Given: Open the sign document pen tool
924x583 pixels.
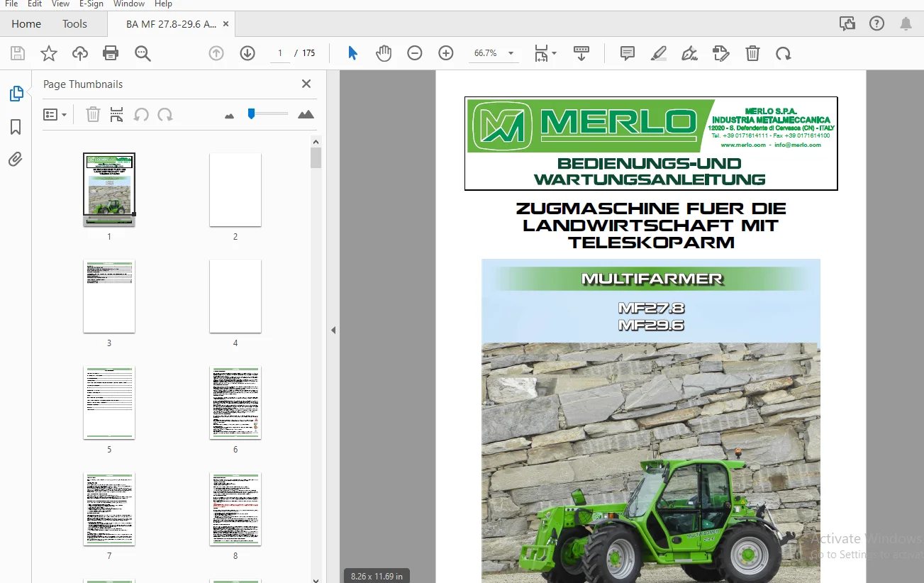Looking at the screenshot, I should point(689,53).
